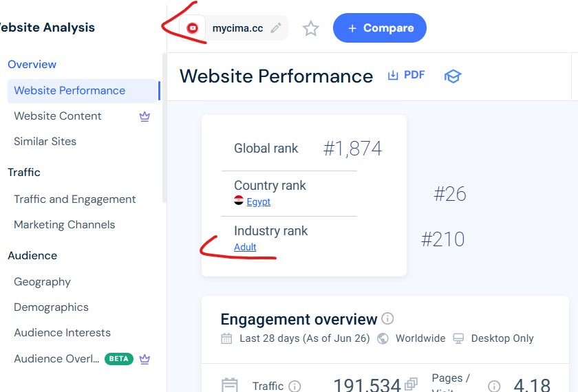Image resolution: width=578 pixels, height=392 pixels.
Task: Edit the website name with pencil icon
Action: pyautogui.click(x=276, y=28)
